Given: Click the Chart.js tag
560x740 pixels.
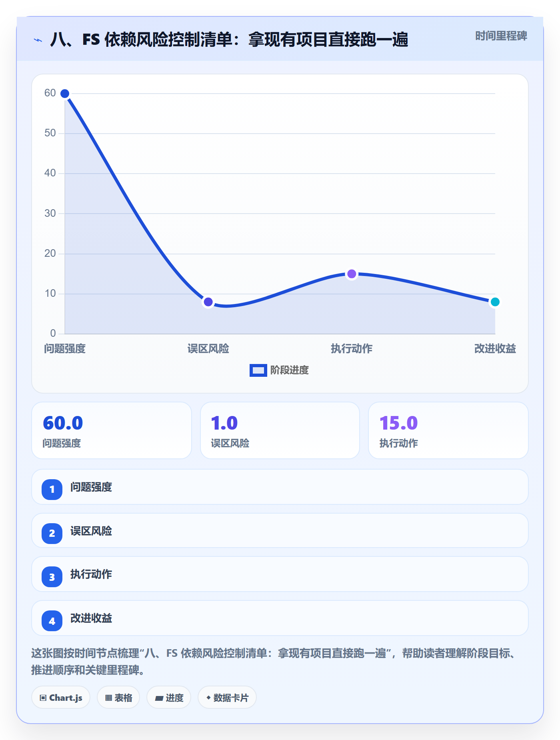Looking at the screenshot, I should (61, 698).
